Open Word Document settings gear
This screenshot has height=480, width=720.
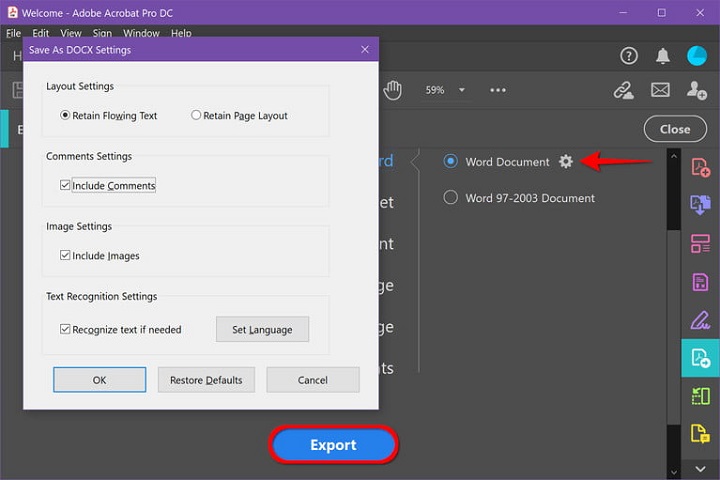coord(566,162)
